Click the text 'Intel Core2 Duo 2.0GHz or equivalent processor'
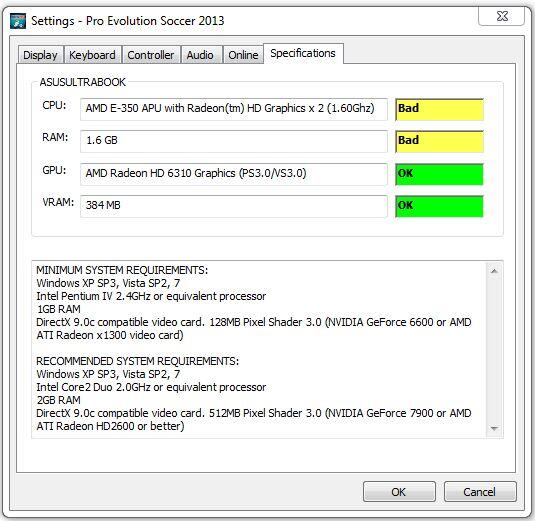The width and height of the screenshot is (535, 521). pyautogui.click(x=151, y=387)
